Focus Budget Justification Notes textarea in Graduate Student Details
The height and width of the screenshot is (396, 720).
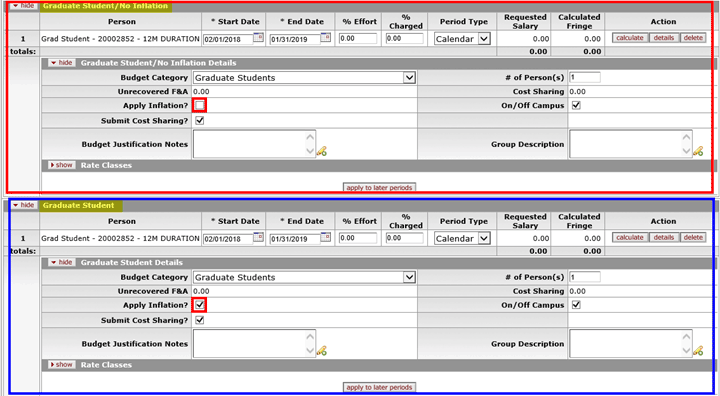[254, 343]
